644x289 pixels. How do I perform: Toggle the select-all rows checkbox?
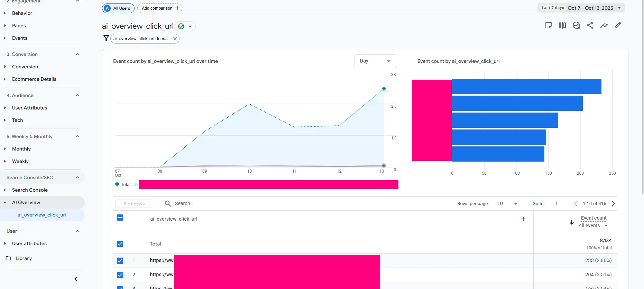tap(120, 218)
